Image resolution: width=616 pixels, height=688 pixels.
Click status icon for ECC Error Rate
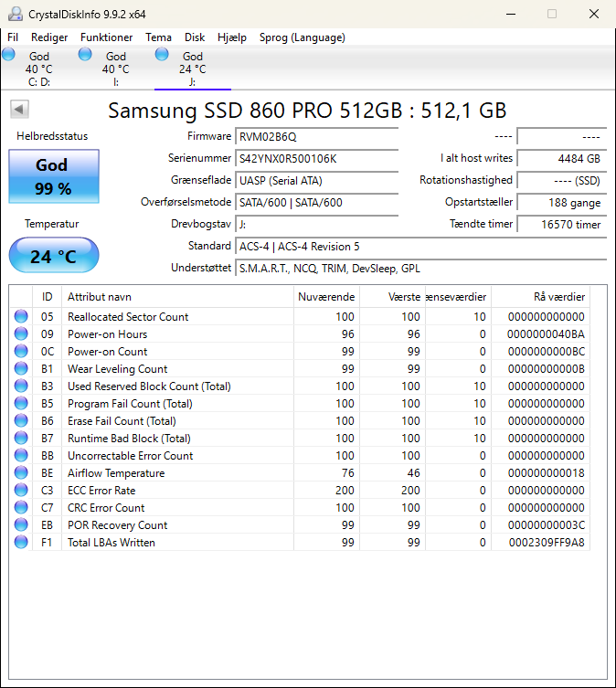[21, 490]
